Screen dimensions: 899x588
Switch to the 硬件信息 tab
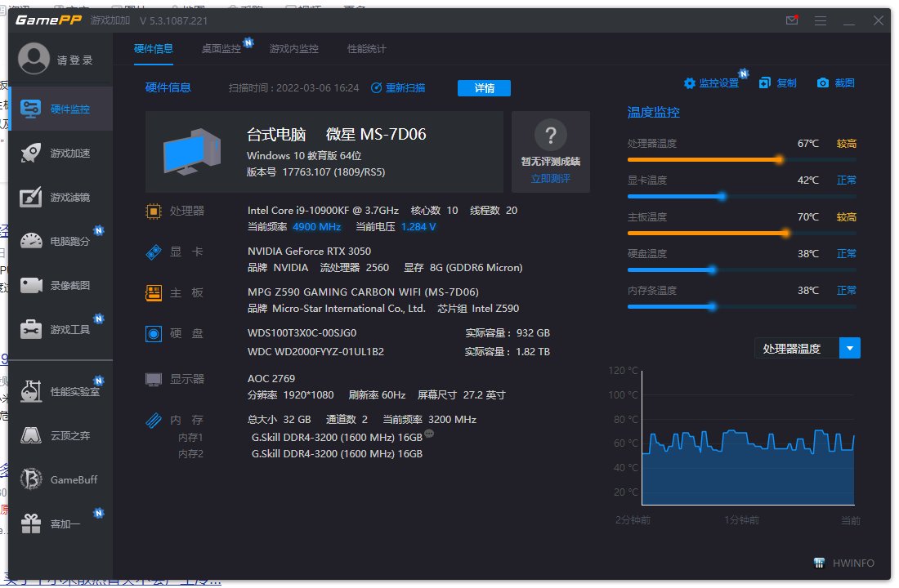pyautogui.click(x=154, y=49)
